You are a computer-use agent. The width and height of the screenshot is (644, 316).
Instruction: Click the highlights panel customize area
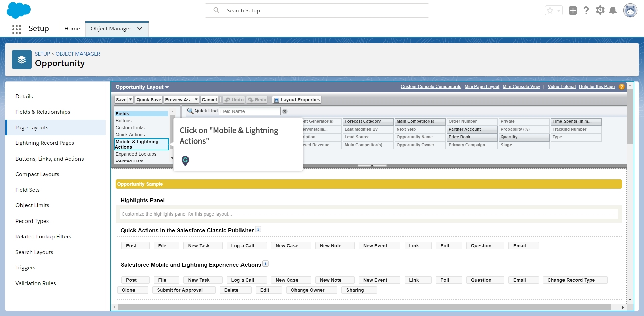point(369,214)
